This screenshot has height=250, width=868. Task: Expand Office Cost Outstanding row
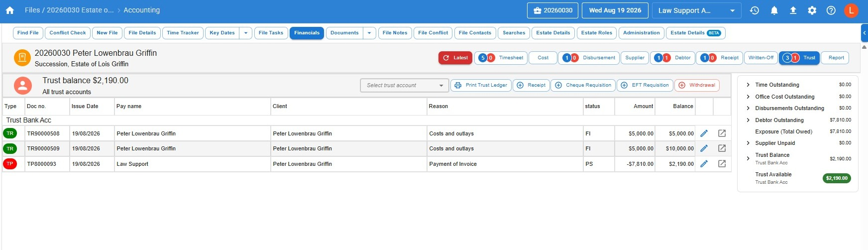[748, 97]
